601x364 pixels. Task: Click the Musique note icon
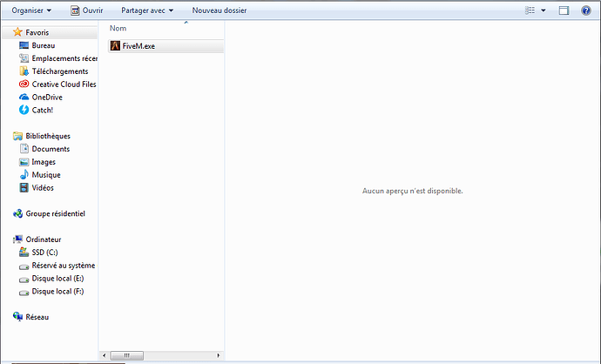24,175
